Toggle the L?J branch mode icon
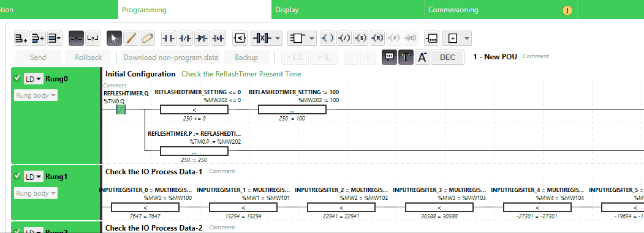 pos(93,39)
